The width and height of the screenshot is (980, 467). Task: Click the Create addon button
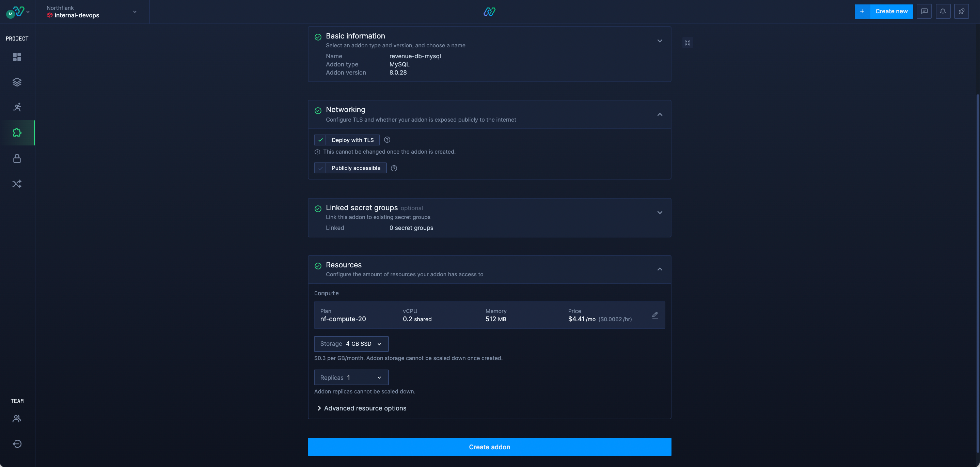tap(489, 447)
